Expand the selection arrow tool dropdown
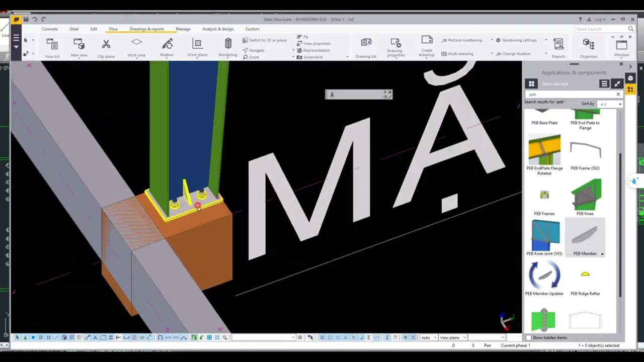The height and width of the screenshot is (362, 644). (x=33, y=40)
